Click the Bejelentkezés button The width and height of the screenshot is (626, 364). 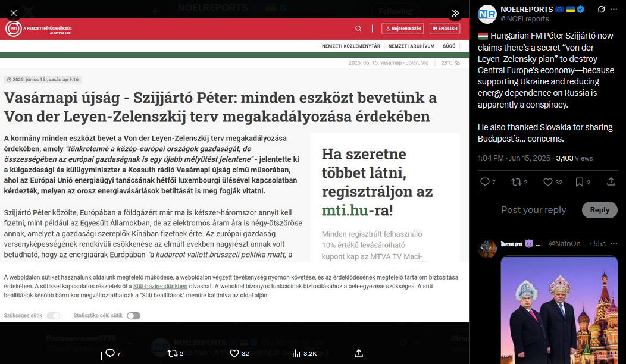[x=402, y=29]
